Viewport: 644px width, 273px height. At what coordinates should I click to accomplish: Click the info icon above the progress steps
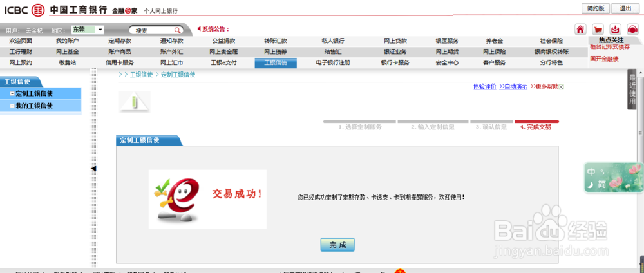pos(135,101)
